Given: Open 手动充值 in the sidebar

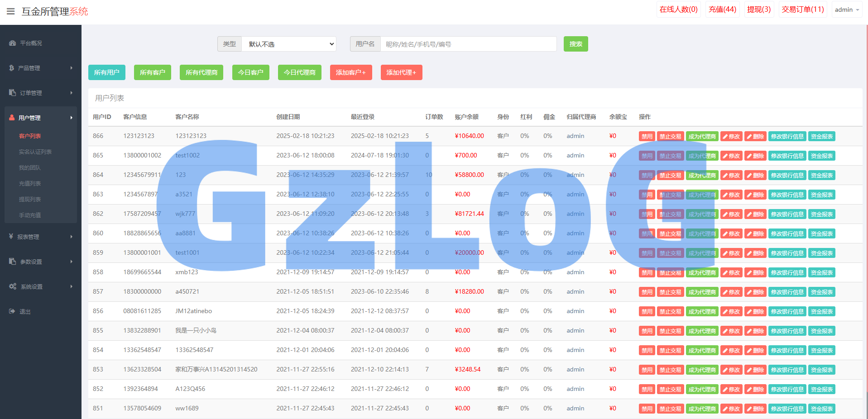Looking at the screenshot, I should (30, 215).
